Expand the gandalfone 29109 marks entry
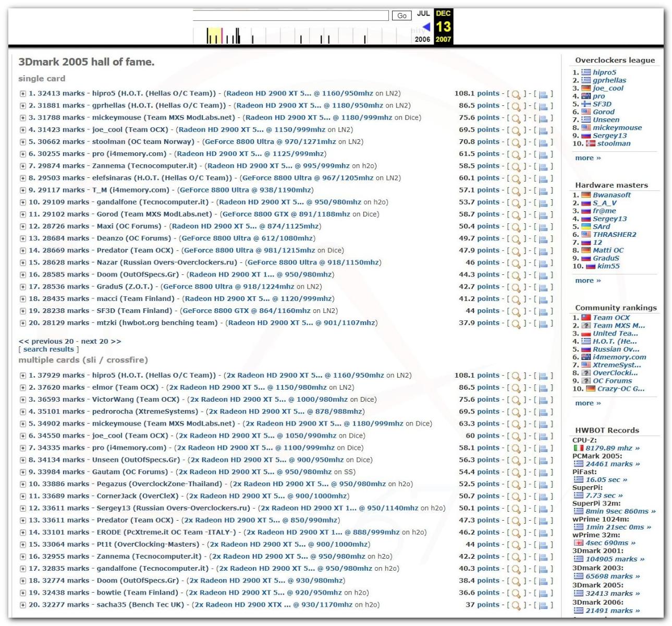This screenshot has height=626, width=672. click(23, 202)
